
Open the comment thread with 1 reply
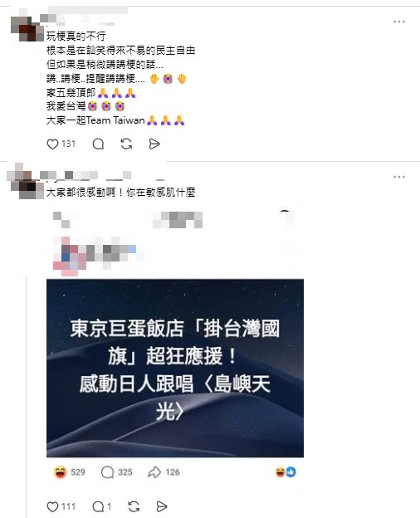[98, 506]
